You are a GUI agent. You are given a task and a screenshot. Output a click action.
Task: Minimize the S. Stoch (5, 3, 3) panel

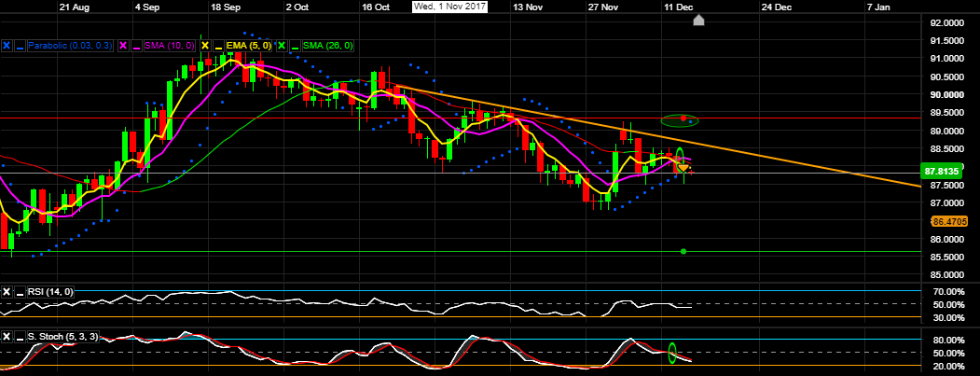click(20, 337)
